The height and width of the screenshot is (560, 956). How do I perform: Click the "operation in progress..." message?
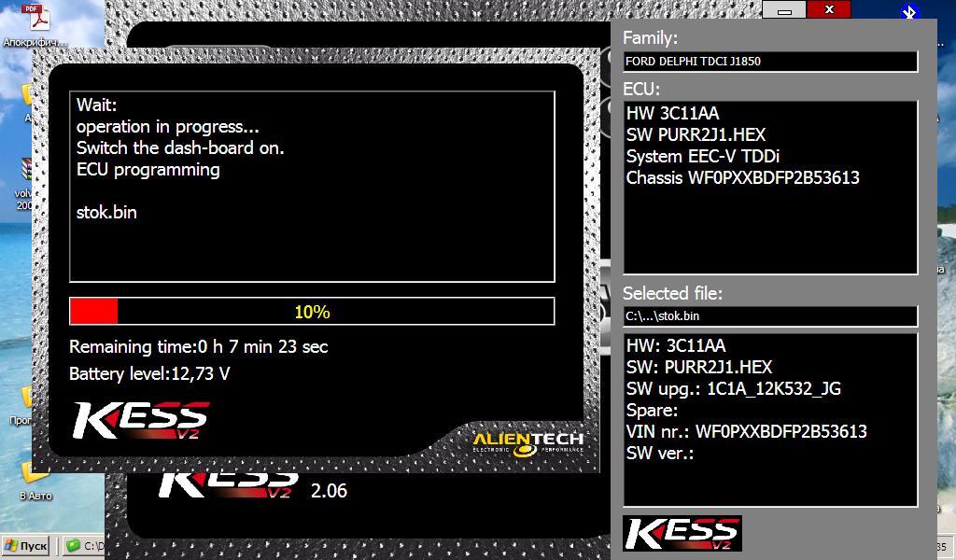tap(168, 127)
